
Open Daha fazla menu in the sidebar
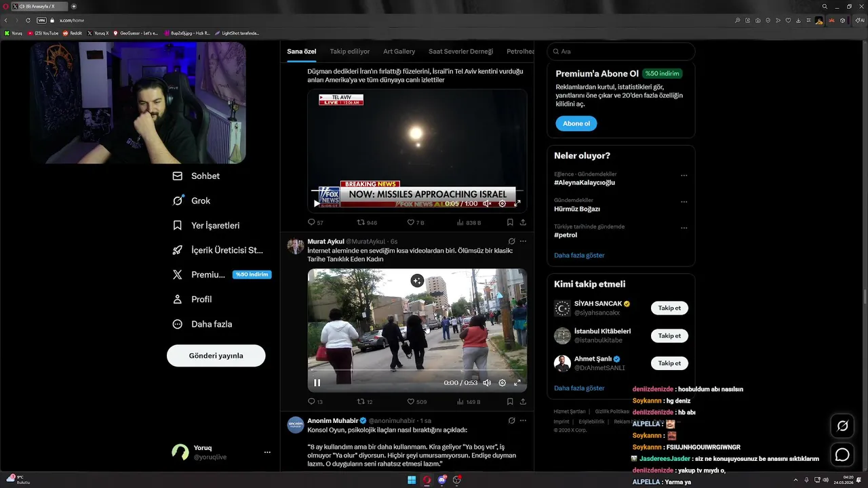[x=202, y=324]
